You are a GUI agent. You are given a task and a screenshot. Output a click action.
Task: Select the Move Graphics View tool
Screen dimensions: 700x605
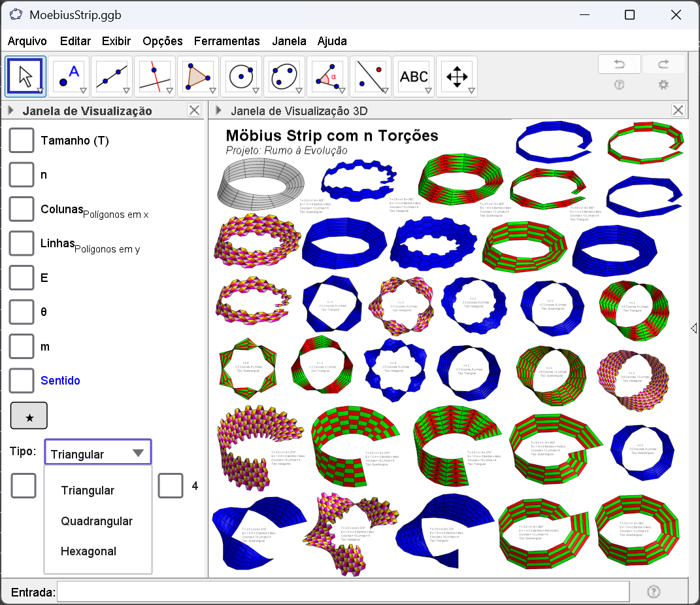click(x=457, y=77)
